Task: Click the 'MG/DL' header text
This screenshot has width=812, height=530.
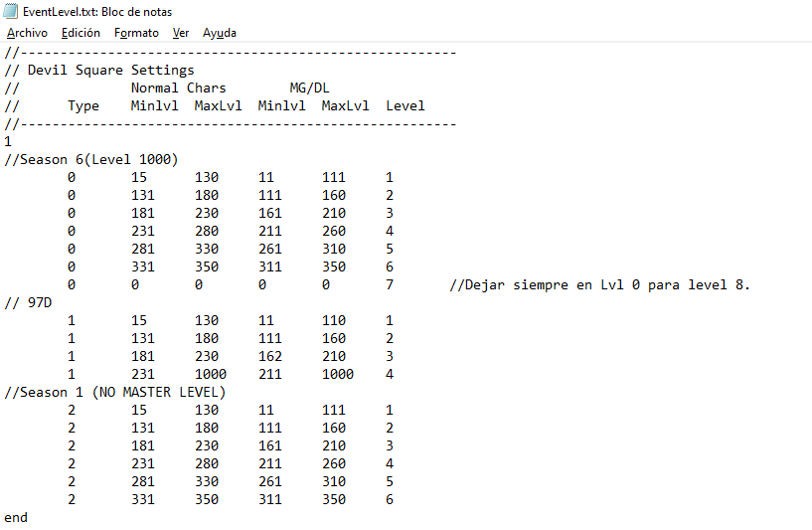Action: pyautogui.click(x=309, y=88)
